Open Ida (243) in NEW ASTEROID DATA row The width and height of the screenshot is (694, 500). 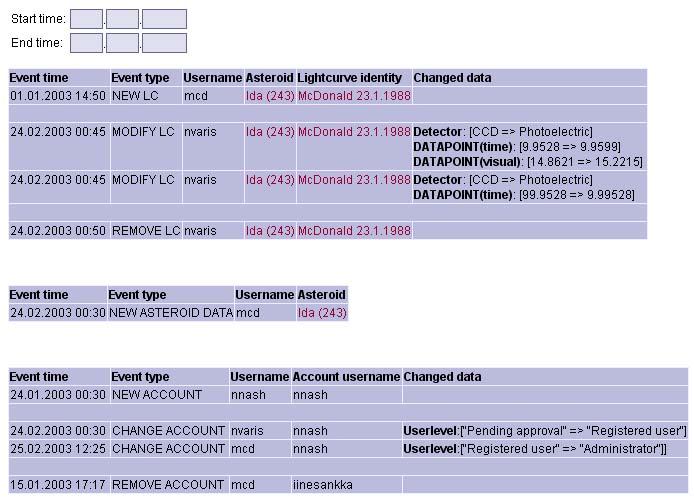click(x=322, y=313)
